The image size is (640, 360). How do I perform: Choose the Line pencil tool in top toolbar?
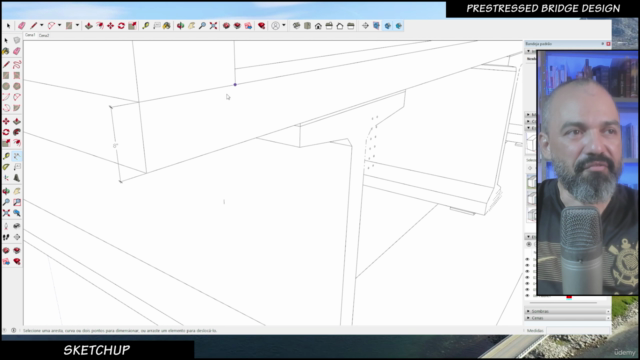tap(33, 26)
